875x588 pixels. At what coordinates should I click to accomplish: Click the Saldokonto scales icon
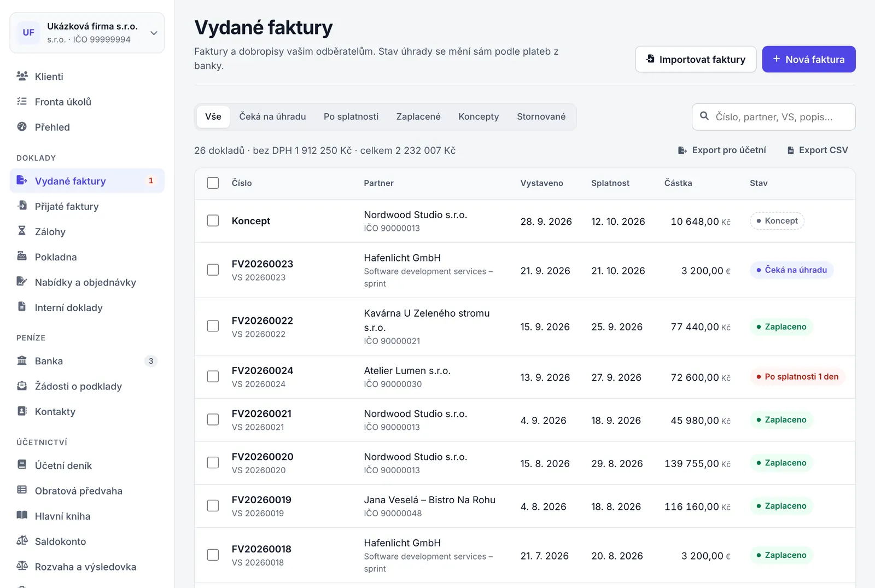point(22,541)
